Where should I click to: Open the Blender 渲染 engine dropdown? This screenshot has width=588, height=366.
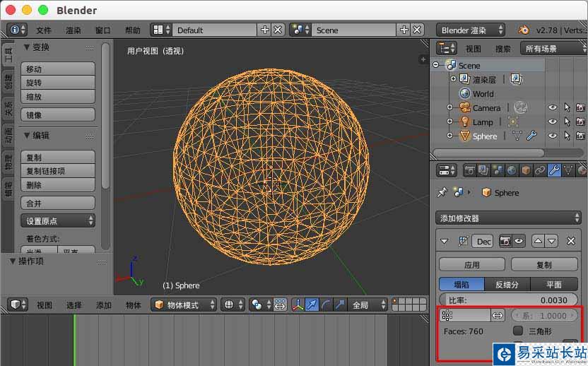(x=471, y=30)
